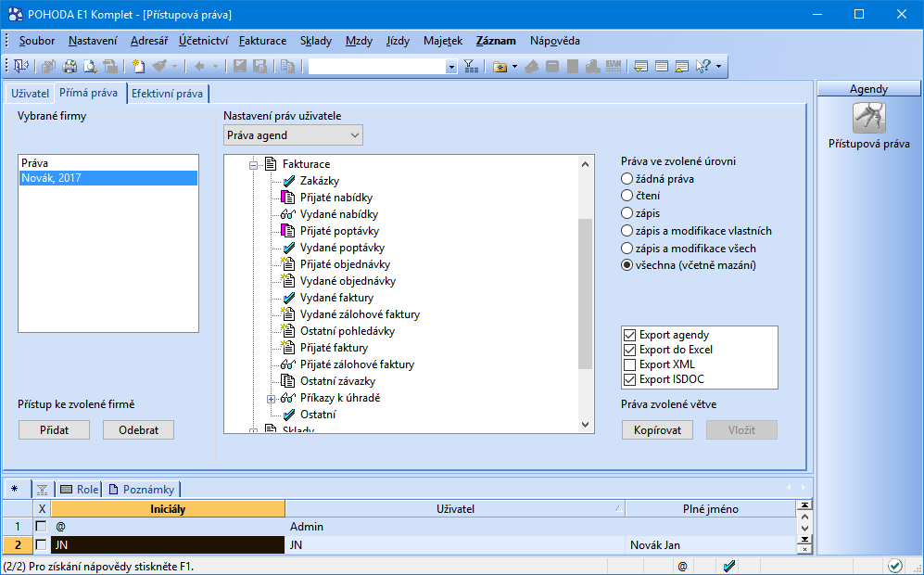The image size is (924, 575).
Task: Check the X box in the JN row
Action: [41, 545]
